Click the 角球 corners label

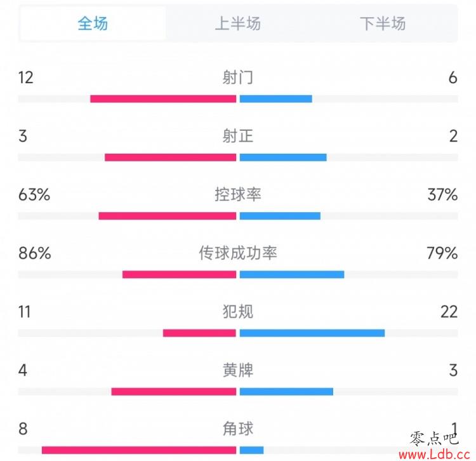pyautogui.click(x=238, y=429)
